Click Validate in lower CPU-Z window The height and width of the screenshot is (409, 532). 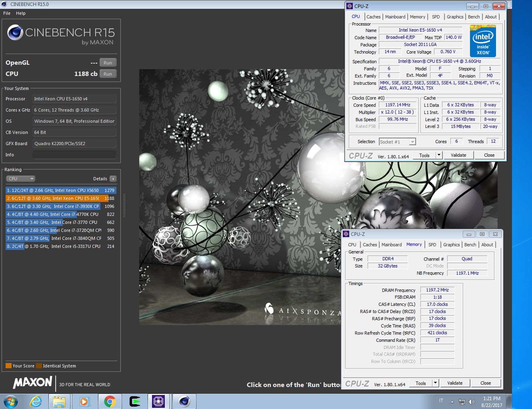[455, 383]
